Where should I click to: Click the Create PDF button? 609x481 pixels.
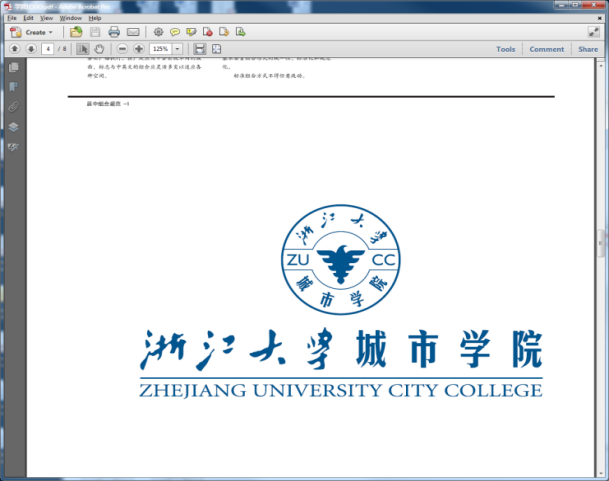click(x=31, y=32)
